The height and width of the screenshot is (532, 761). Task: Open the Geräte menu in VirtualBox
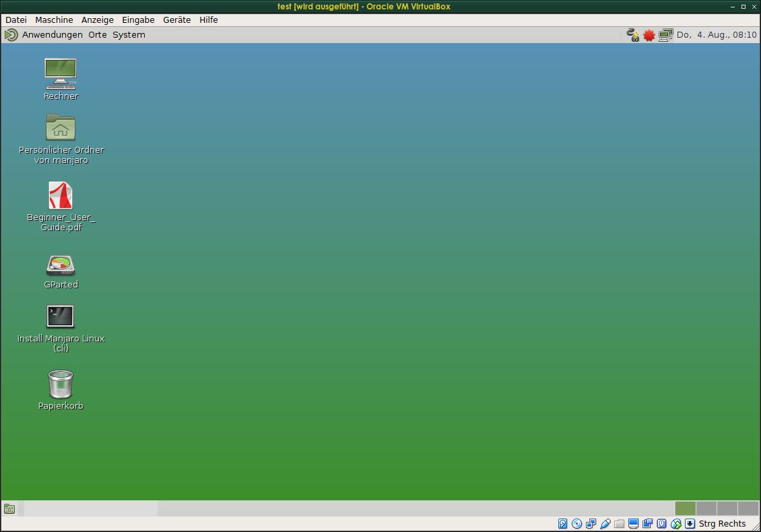point(176,20)
